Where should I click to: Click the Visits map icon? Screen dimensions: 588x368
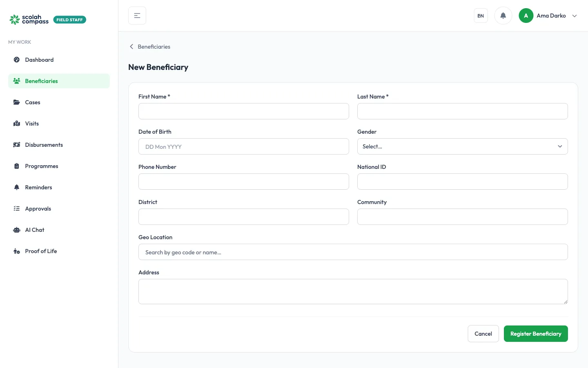click(x=17, y=123)
